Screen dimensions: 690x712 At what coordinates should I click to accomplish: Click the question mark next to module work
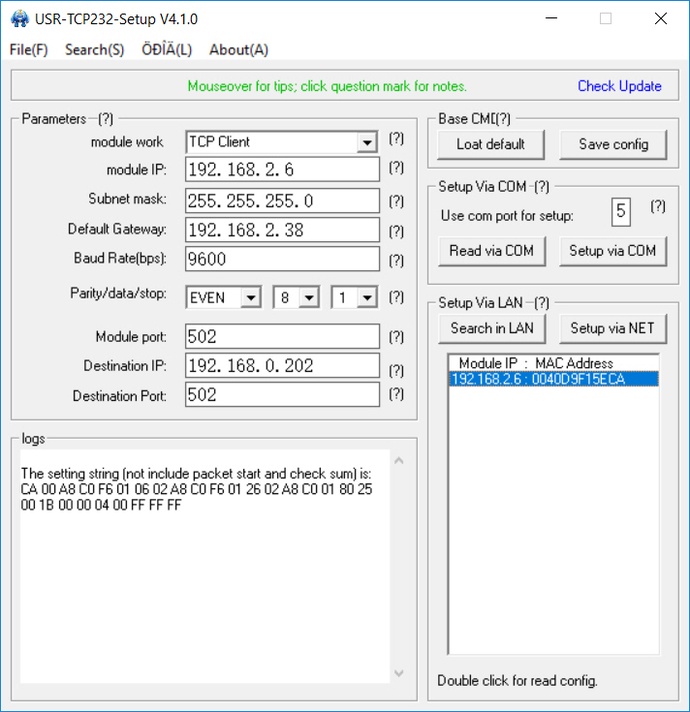(396, 138)
